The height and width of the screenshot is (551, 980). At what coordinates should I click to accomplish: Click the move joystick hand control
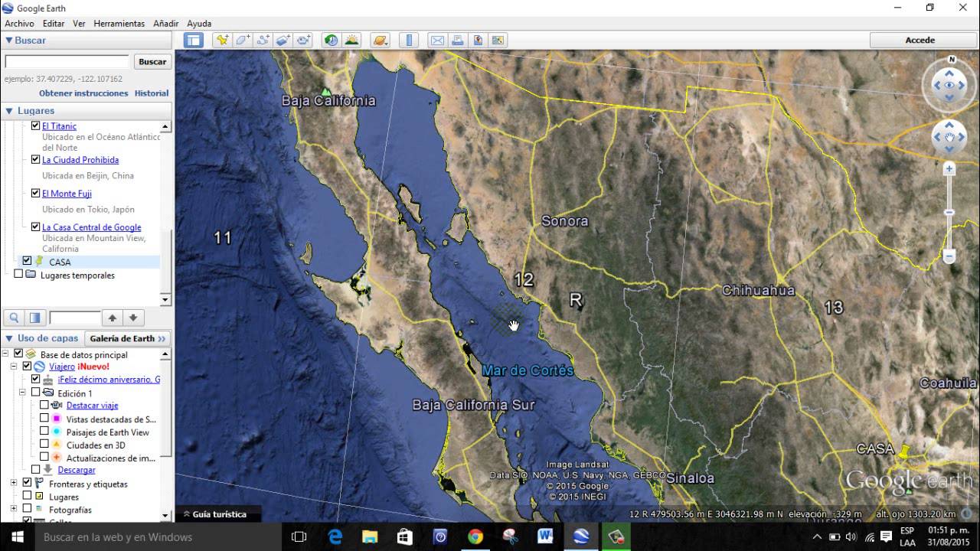(x=949, y=138)
